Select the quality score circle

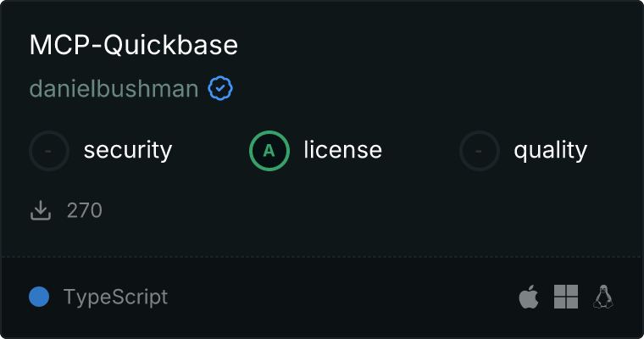pos(480,151)
